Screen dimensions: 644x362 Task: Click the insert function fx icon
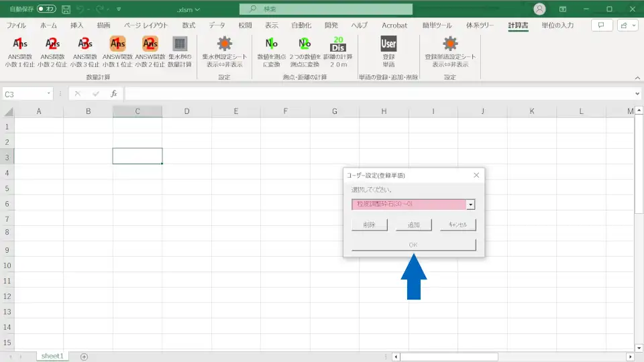(114, 94)
